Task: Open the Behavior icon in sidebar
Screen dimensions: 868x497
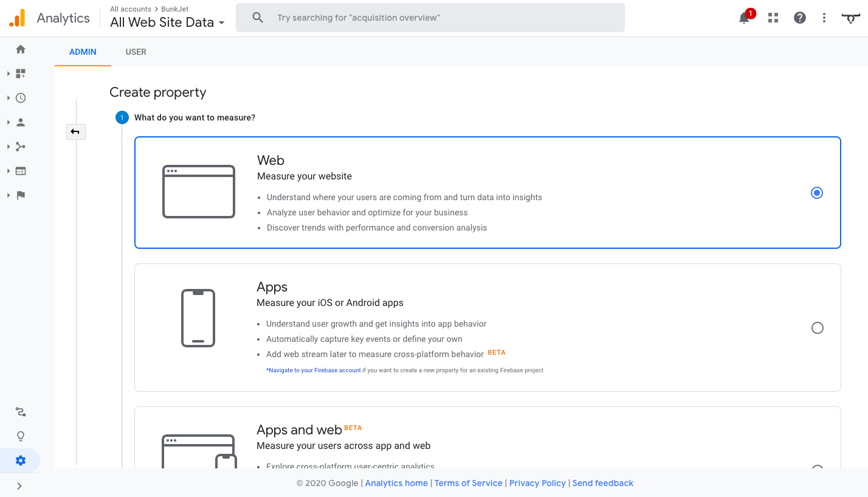Action: click(21, 171)
